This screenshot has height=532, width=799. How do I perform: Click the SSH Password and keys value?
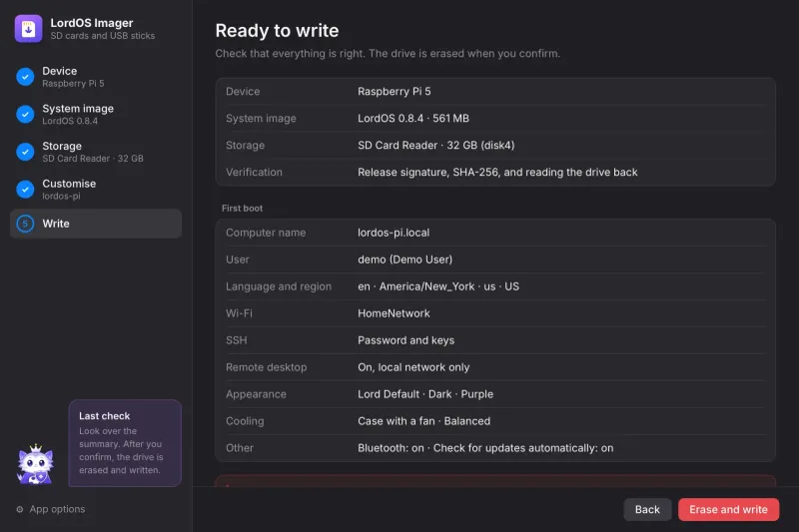tap(405, 340)
